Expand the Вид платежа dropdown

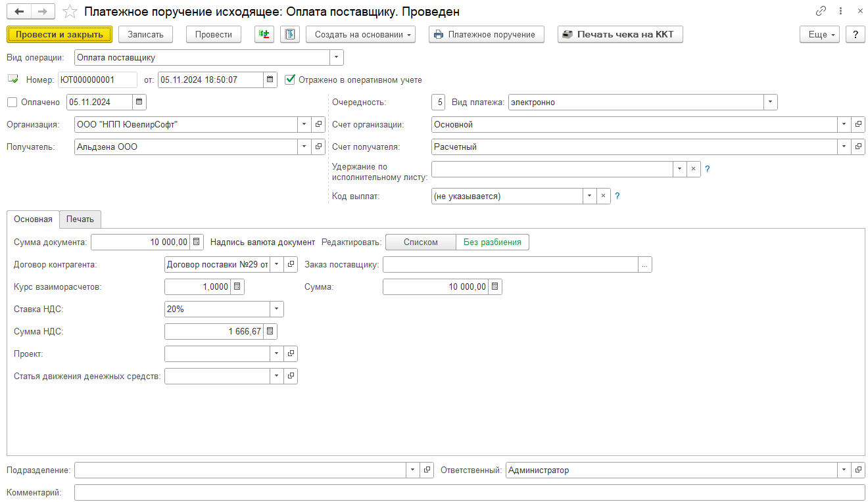coord(771,103)
